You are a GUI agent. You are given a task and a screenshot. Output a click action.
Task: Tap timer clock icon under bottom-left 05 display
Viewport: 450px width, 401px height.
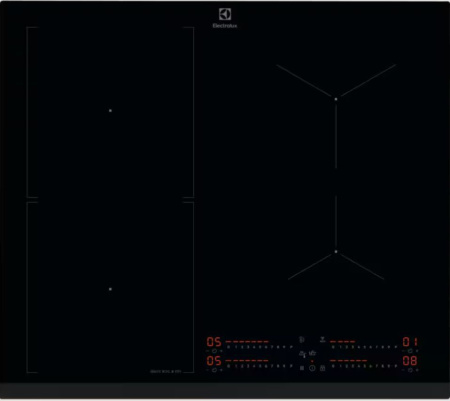(214, 370)
